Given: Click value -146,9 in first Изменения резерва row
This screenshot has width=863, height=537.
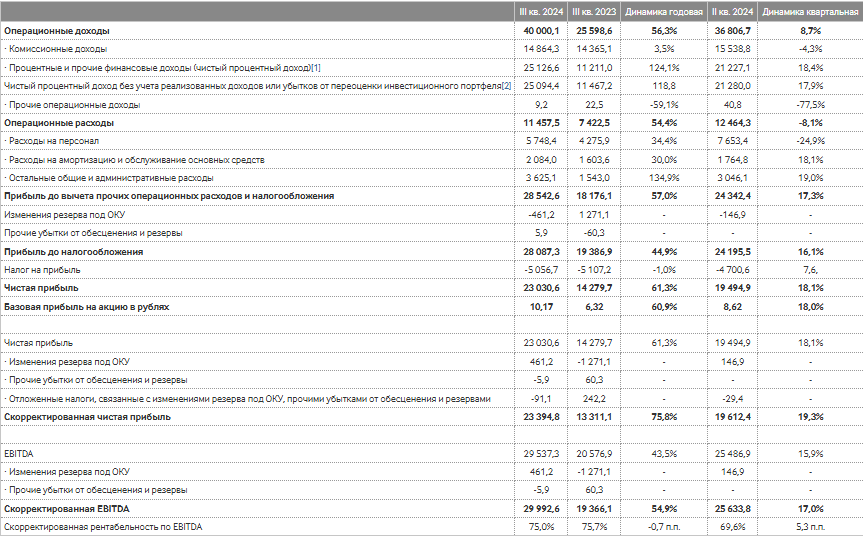Looking at the screenshot, I should point(732,215).
